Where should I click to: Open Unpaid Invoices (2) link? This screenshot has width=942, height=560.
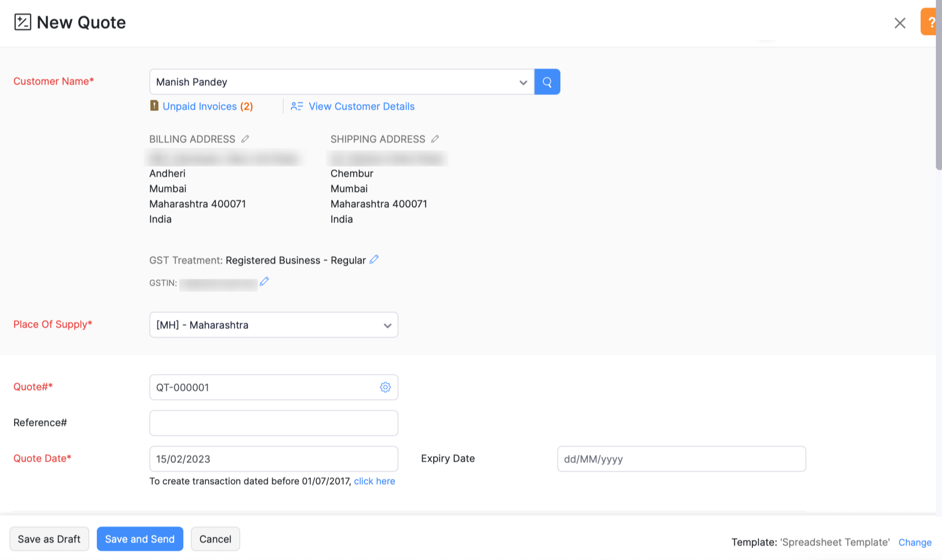207,106
